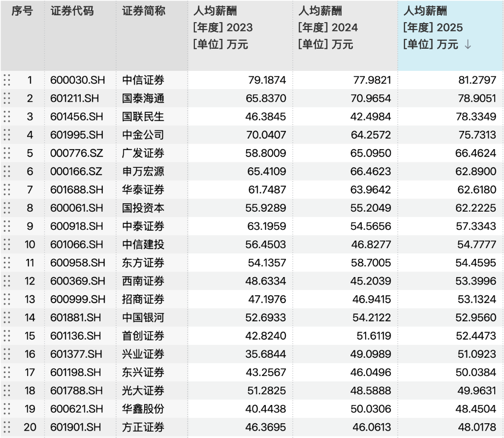The height and width of the screenshot is (438, 504).
Task: Click the descending sort arrow in 2025 header
Action: pos(468,44)
